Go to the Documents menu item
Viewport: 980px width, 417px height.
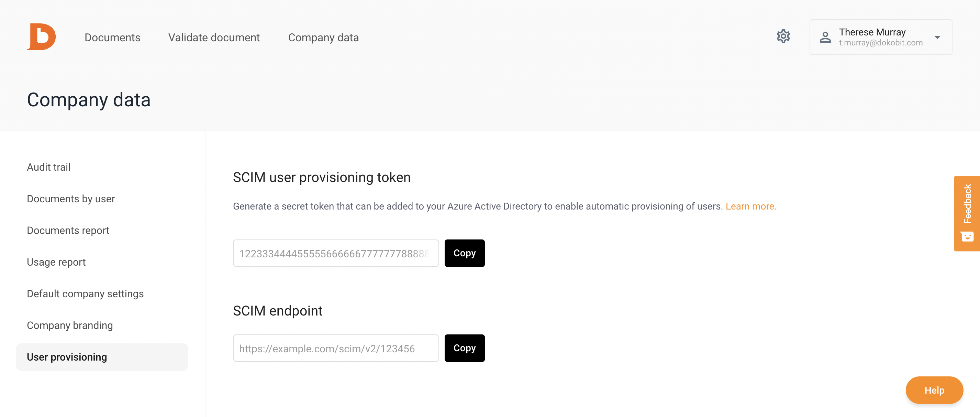coord(112,37)
